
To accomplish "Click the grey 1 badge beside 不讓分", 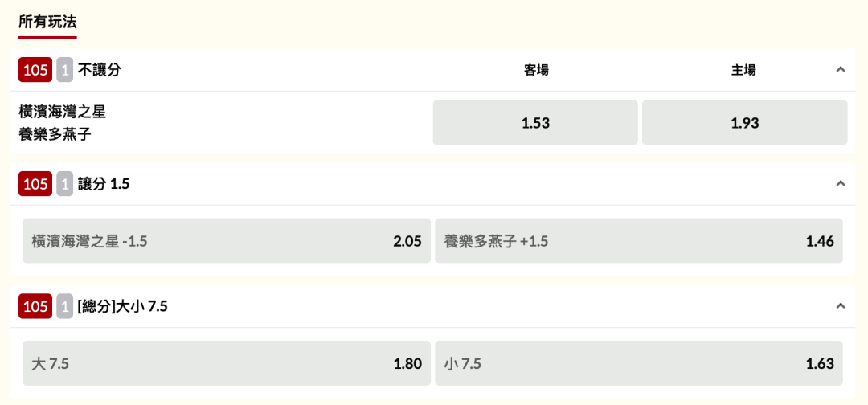I will pyautogui.click(x=65, y=70).
